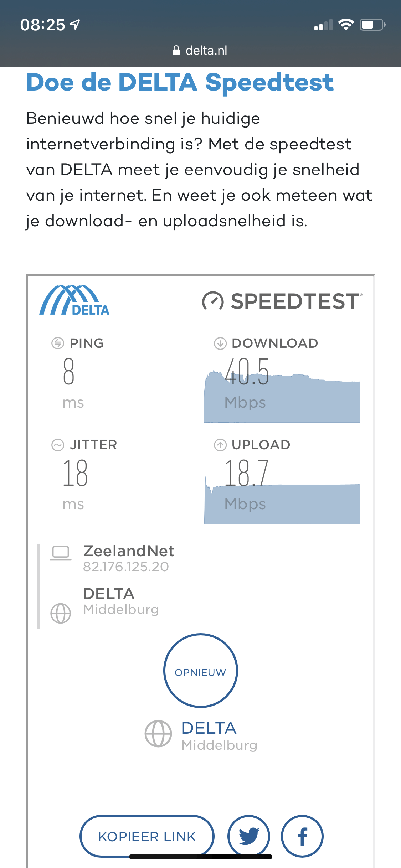Share result via Facebook icon
Screen dimensions: 401x868
click(302, 836)
